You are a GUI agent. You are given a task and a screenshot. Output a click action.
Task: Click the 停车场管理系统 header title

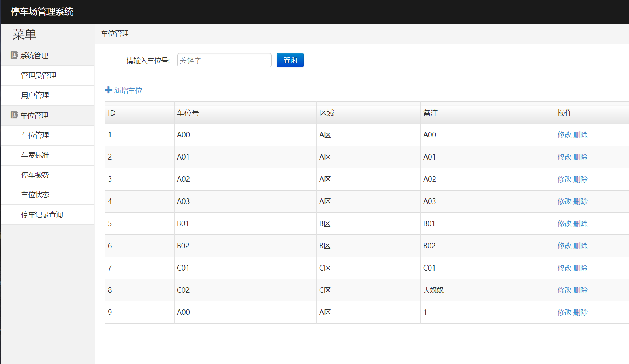coord(42,12)
